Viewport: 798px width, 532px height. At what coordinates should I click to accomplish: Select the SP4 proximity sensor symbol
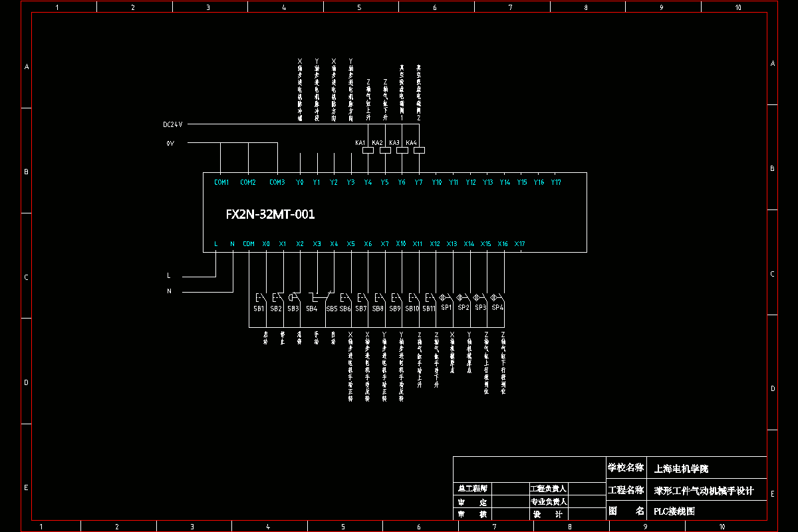(x=497, y=298)
